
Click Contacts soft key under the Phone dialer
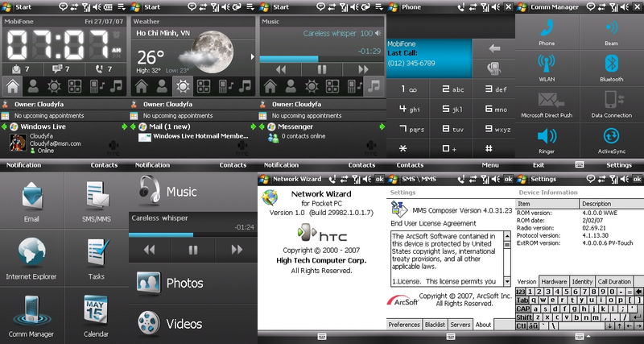click(410, 165)
